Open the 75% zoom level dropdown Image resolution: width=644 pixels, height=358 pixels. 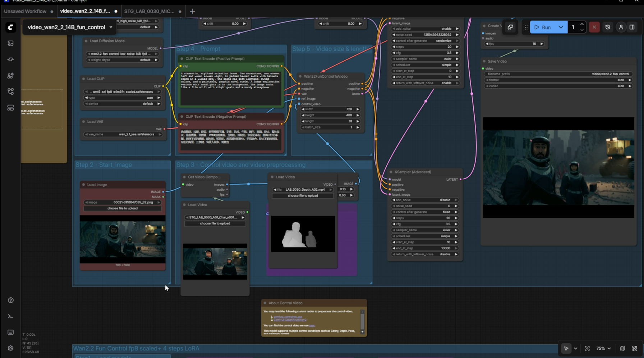point(603,348)
